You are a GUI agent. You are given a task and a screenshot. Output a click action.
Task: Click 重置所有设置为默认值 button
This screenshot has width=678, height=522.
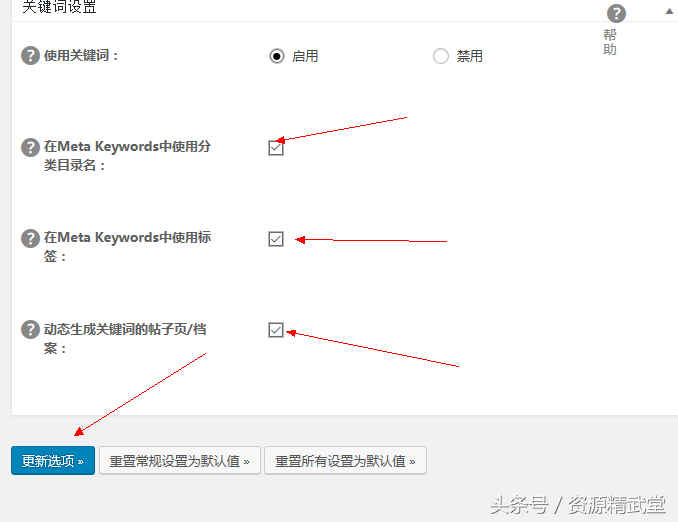coord(345,461)
